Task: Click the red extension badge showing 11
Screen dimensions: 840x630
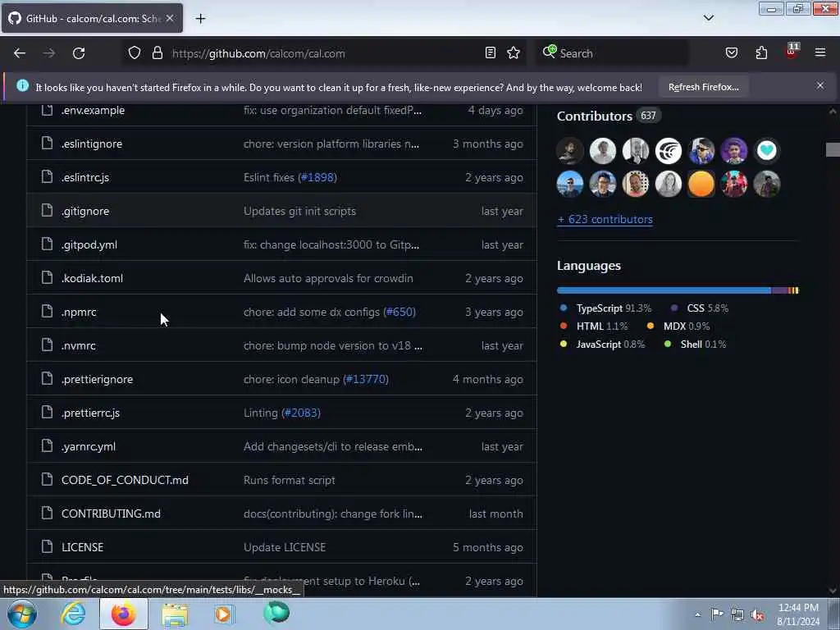Action: pos(792,51)
